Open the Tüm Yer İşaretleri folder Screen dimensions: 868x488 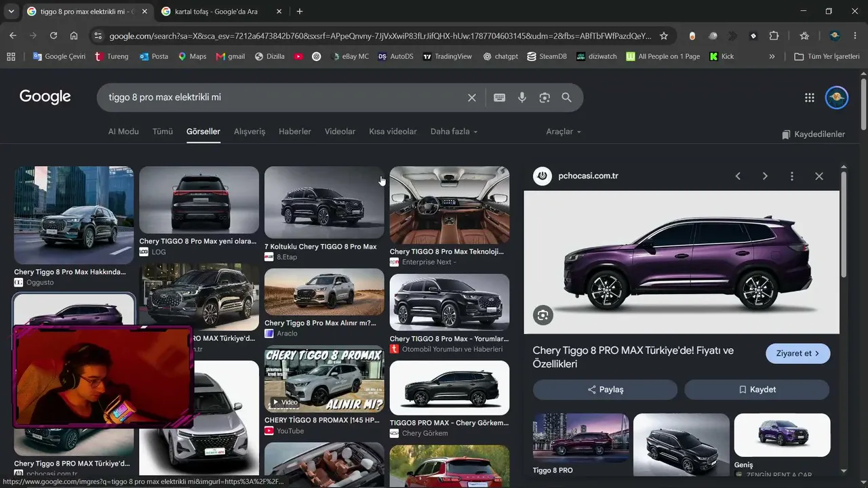click(x=827, y=56)
